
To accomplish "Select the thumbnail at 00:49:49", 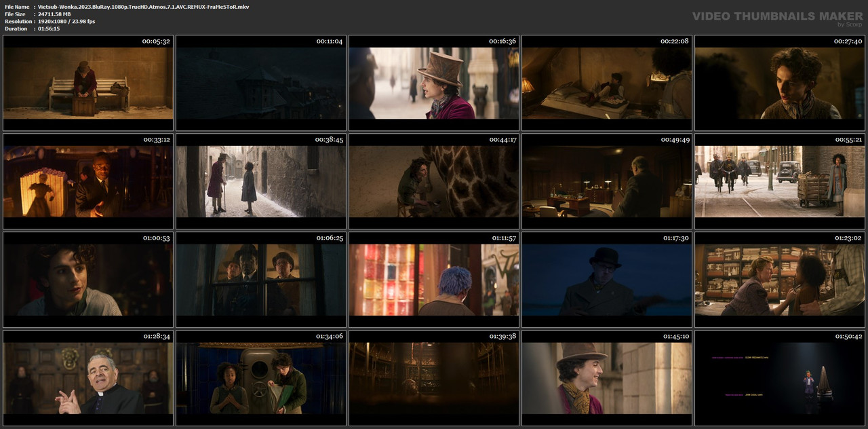I will tap(607, 181).
